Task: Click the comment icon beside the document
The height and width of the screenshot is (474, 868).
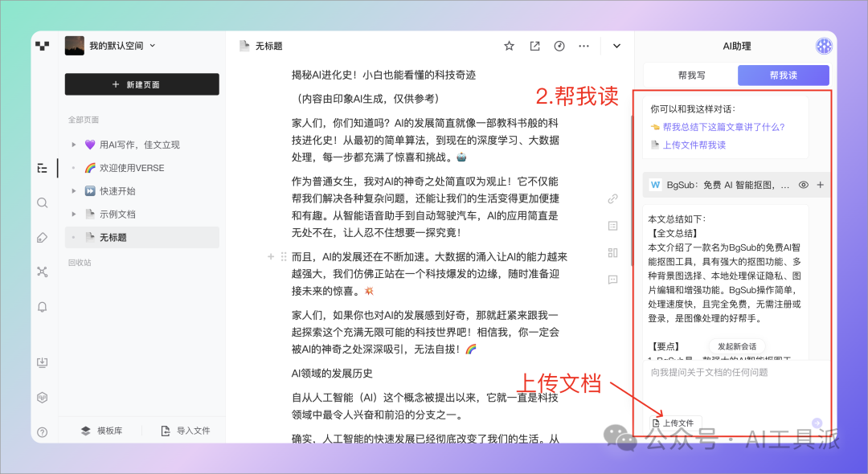Action: pos(612,280)
